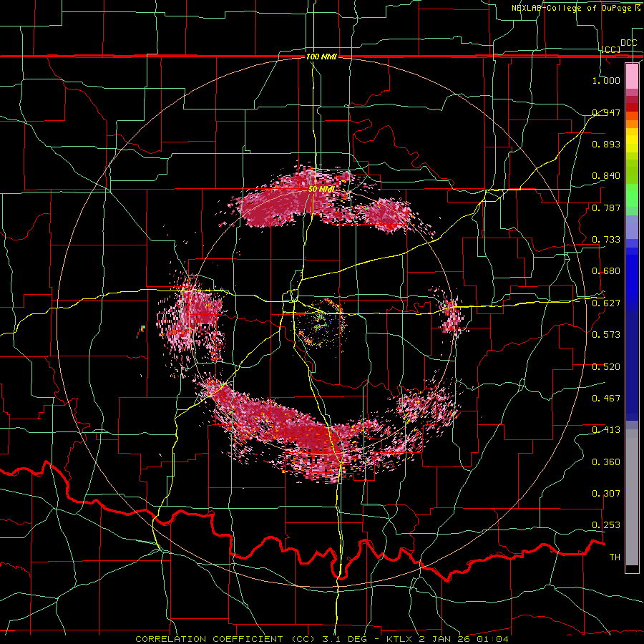This screenshot has height=644, width=644.
Task: Click the 0.520 scale value
Action: pos(606,367)
